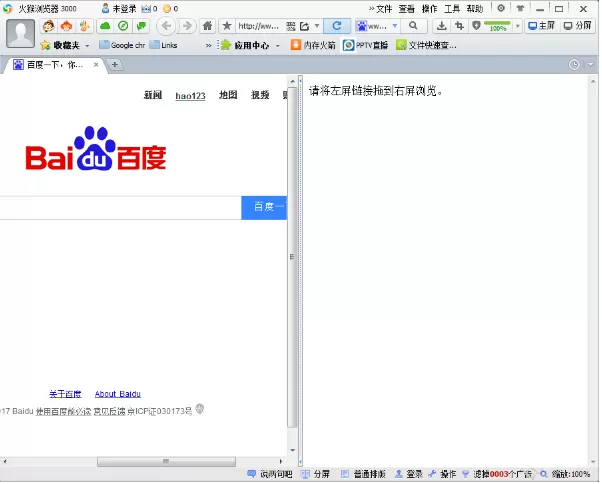This screenshot has width=602, height=484.
Task: Click the orange flame toolbar icon
Action: pyautogui.click(x=66, y=26)
